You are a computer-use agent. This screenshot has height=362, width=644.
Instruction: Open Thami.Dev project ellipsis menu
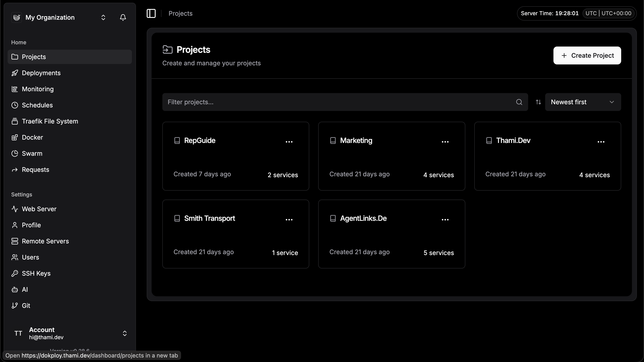click(x=601, y=142)
